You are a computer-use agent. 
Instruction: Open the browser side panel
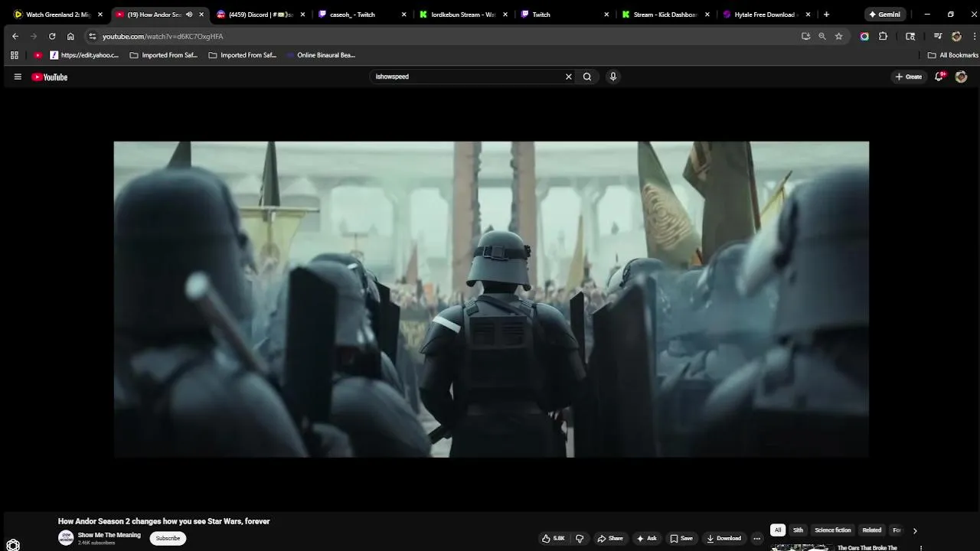click(910, 36)
